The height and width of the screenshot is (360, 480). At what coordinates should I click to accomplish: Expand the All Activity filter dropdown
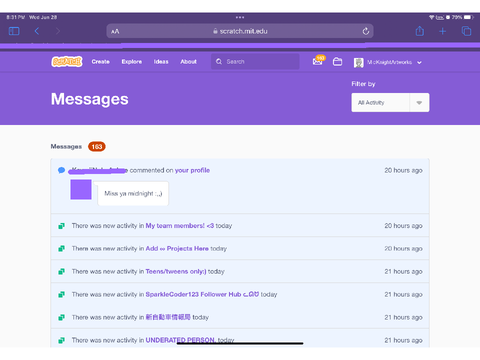390,102
